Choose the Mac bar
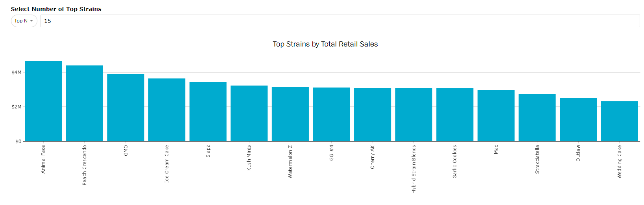Viewport: 644px width, 205px height. click(496, 116)
